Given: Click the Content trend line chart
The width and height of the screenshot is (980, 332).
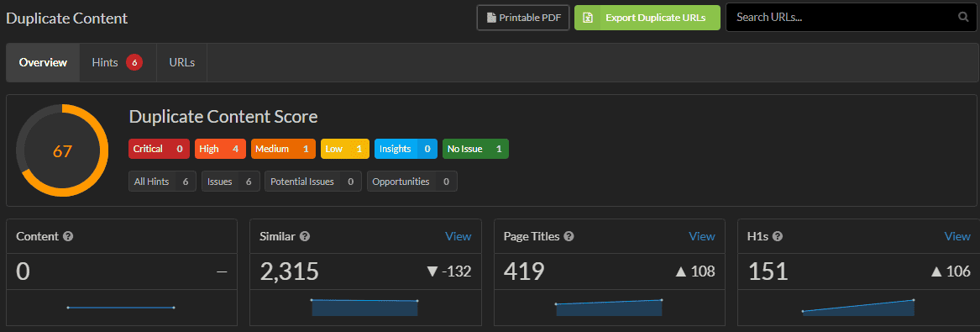Looking at the screenshot, I should point(121,307).
